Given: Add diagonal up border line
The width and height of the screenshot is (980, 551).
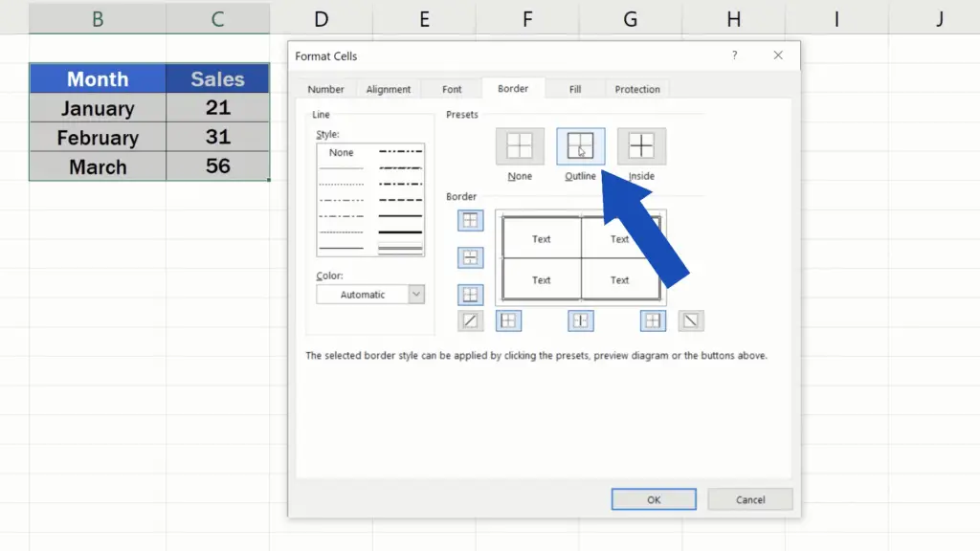Looking at the screenshot, I should coord(470,321).
